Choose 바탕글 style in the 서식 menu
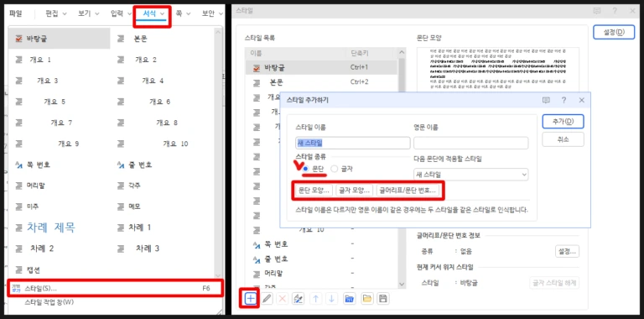644x319 pixels. pyautogui.click(x=60, y=39)
